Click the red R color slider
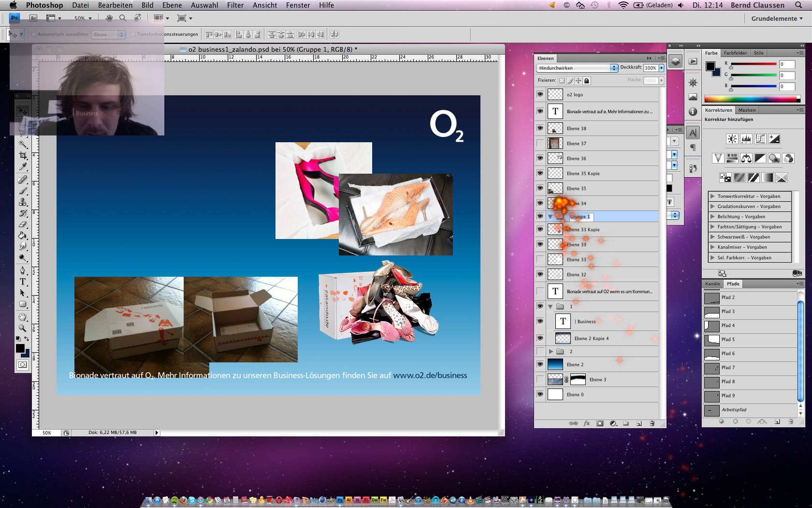The image size is (812, 508). click(x=753, y=64)
